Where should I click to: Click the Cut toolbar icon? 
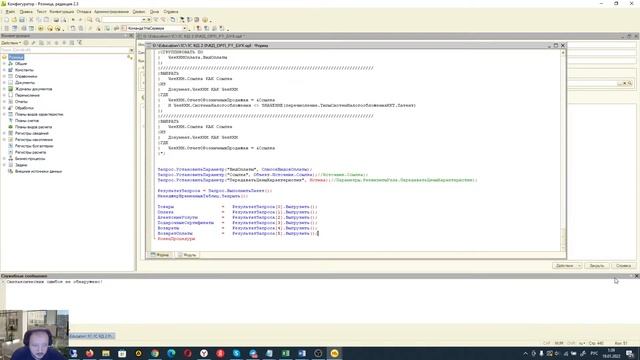(x=31, y=20)
